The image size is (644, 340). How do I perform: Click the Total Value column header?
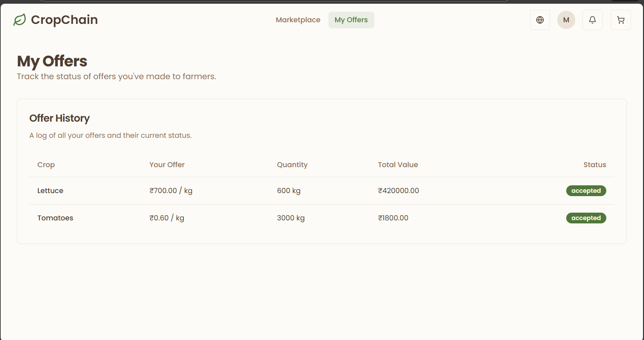[398, 165]
